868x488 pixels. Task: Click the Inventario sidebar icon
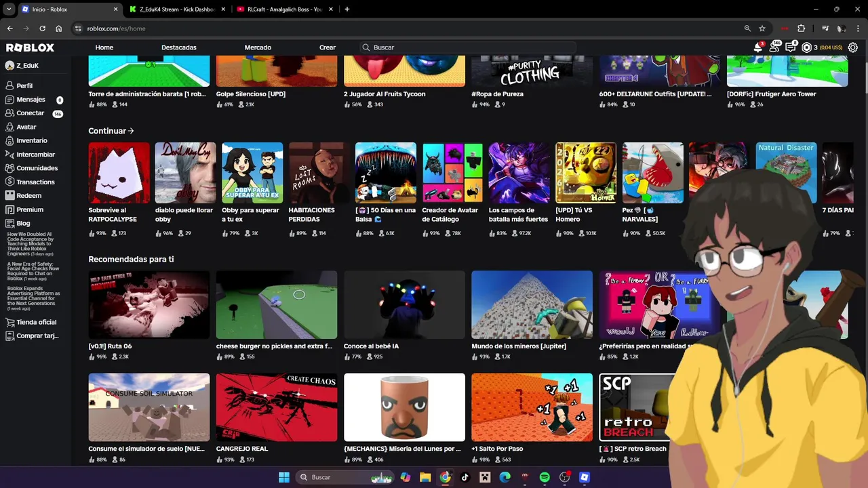[x=9, y=140]
